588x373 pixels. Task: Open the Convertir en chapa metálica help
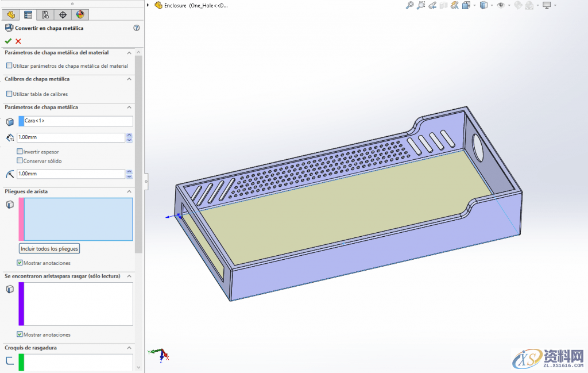137,28
